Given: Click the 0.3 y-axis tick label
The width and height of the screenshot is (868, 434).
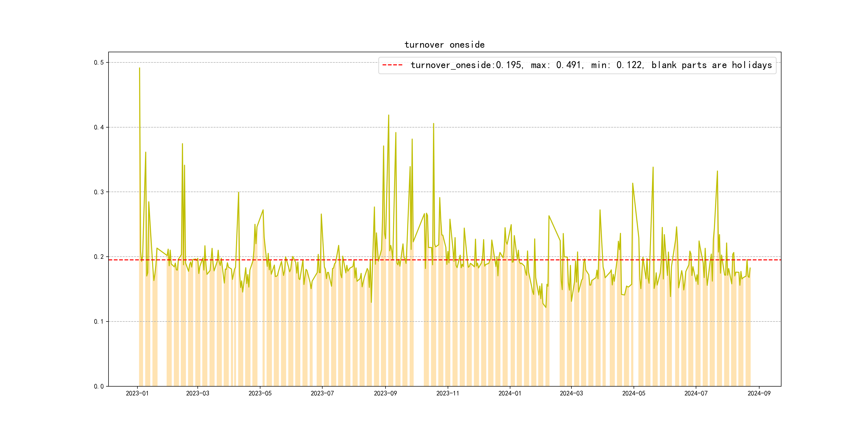Looking at the screenshot, I should point(99,192).
